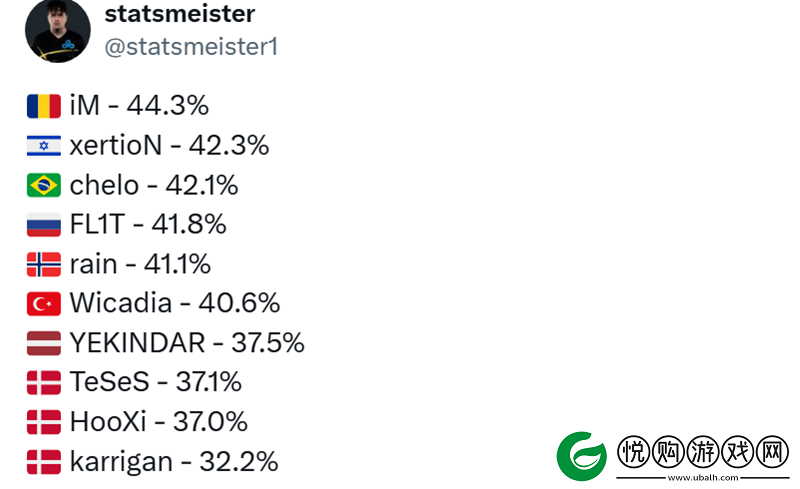Click the Chinese site name watermark text
Viewport: 800px width, 489px height.
click(703, 452)
